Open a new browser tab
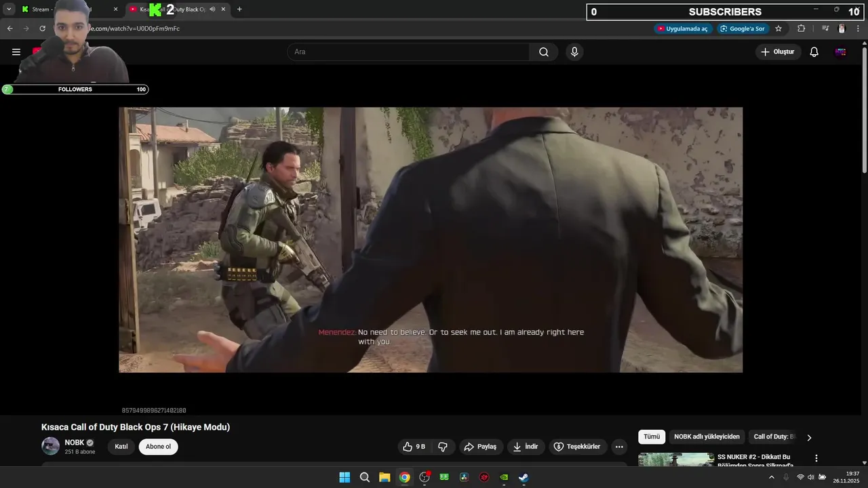Screen dimensions: 868x488 click(x=239, y=9)
